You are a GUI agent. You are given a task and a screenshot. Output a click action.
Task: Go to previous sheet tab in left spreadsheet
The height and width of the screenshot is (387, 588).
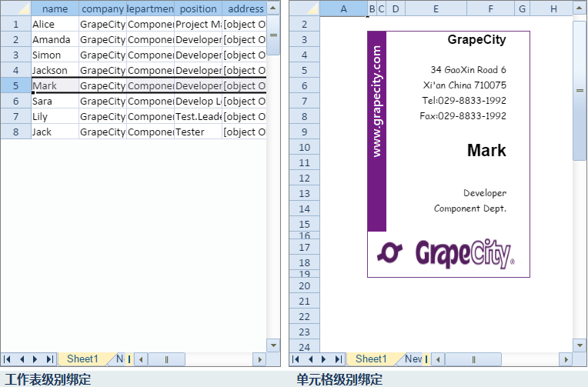pos(22,359)
